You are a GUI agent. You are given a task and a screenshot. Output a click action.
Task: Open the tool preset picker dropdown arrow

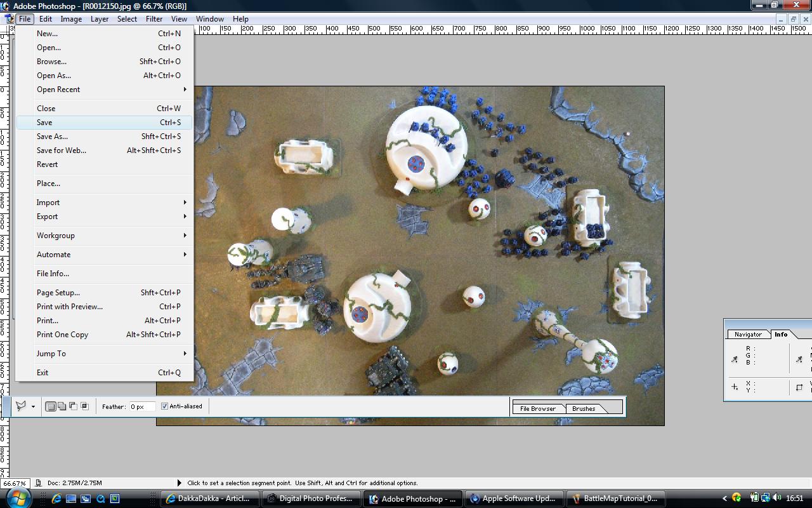(33, 407)
